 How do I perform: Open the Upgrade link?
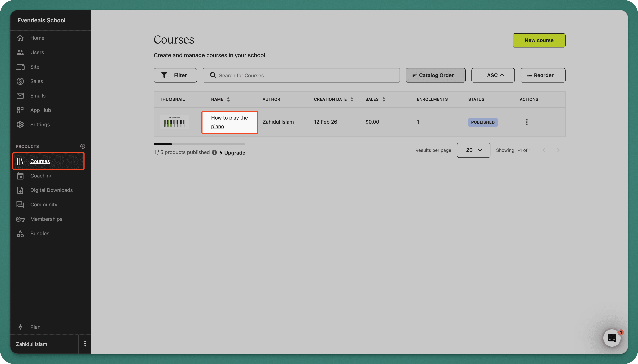click(x=235, y=153)
